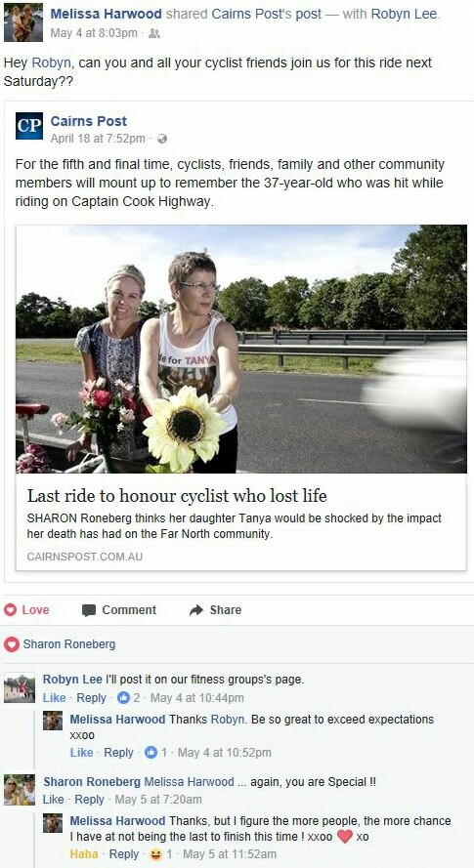The height and width of the screenshot is (868, 474).
Task: Toggle the Love reaction on the post
Action: click(26, 610)
